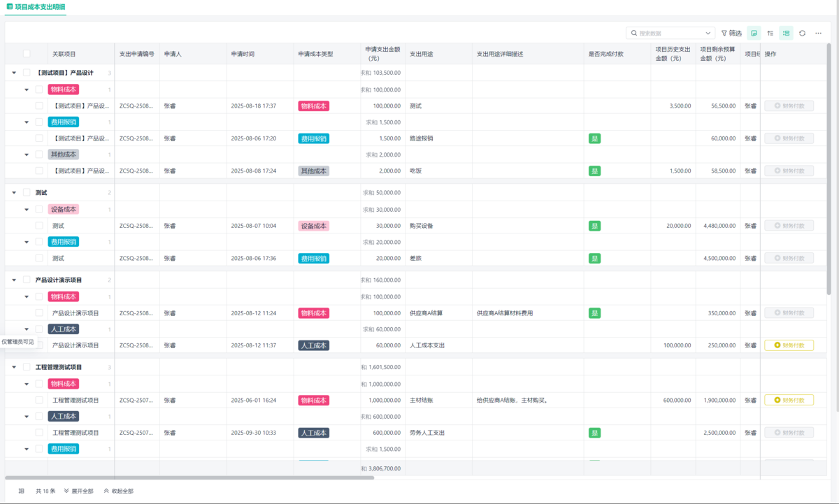839x504 pixels.
Task: Click the 设备成本 tag in the 购买设备 row
Action: 314,226
